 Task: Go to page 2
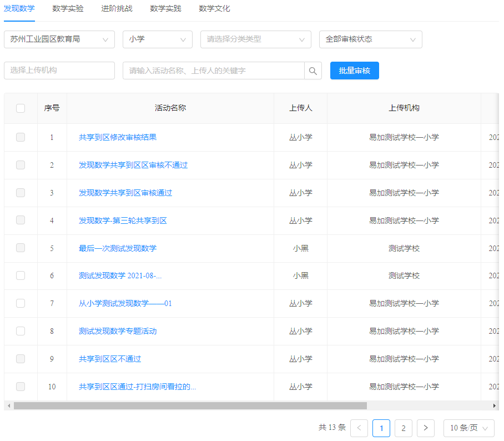[404, 428]
